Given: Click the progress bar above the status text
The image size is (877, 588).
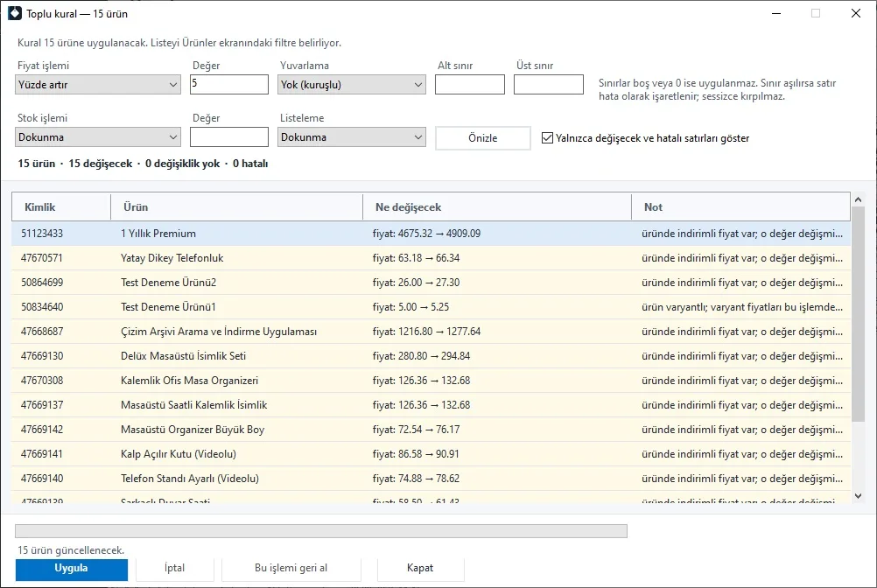Looking at the screenshot, I should 321,531.
